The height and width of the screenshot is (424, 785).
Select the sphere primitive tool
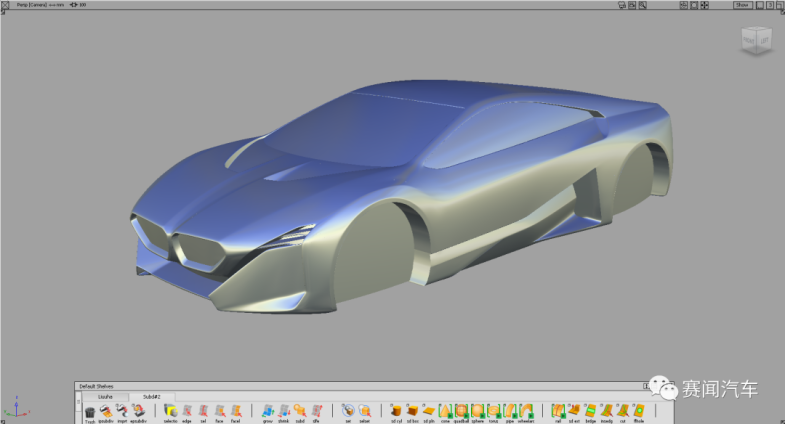click(477, 411)
